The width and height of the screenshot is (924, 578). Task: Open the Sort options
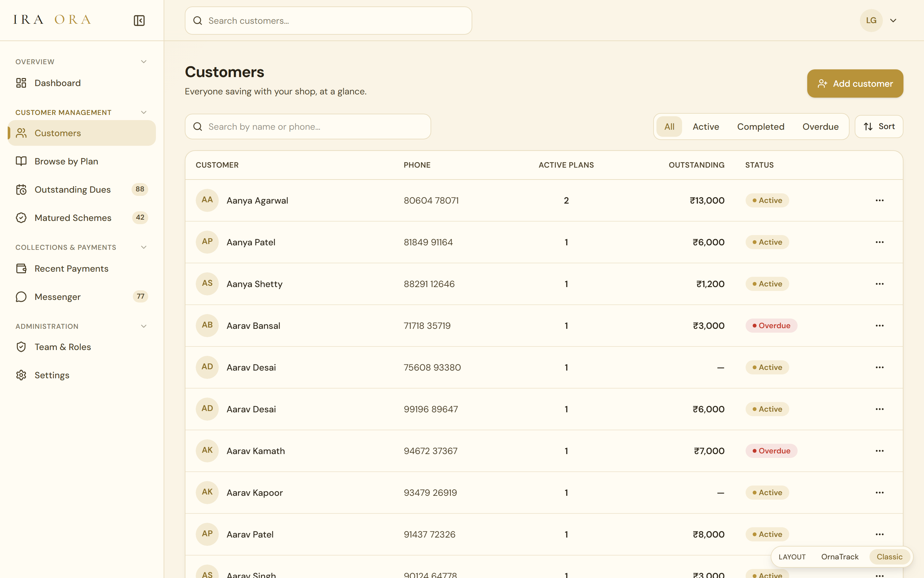(x=879, y=127)
